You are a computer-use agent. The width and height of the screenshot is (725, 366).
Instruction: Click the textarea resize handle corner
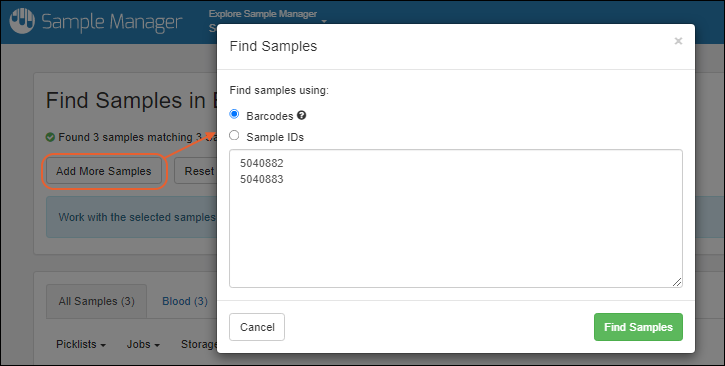tap(677, 282)
